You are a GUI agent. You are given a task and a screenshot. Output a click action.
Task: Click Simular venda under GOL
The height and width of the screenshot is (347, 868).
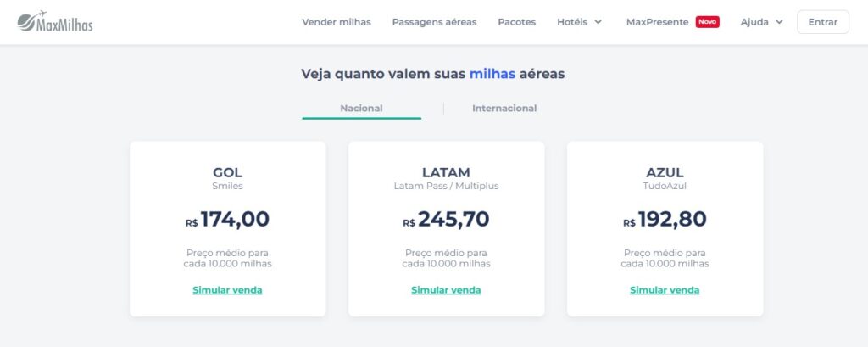point(227,290)
